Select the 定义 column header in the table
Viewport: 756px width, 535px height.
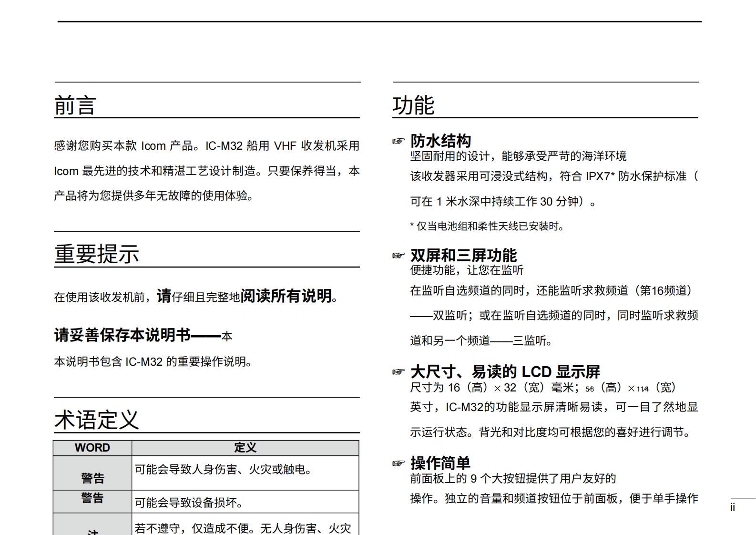[x=245, y=448]
